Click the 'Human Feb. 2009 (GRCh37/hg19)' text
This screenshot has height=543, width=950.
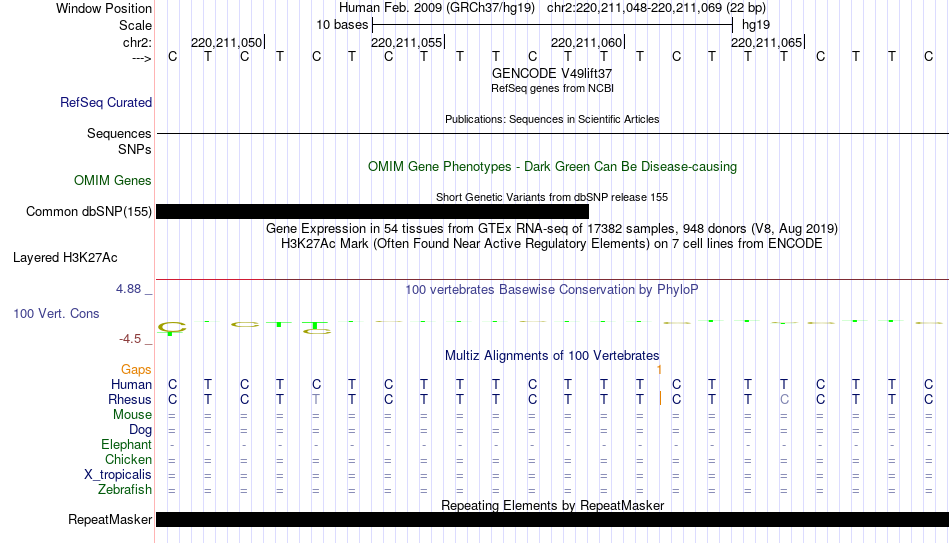[x=437, y=8]
